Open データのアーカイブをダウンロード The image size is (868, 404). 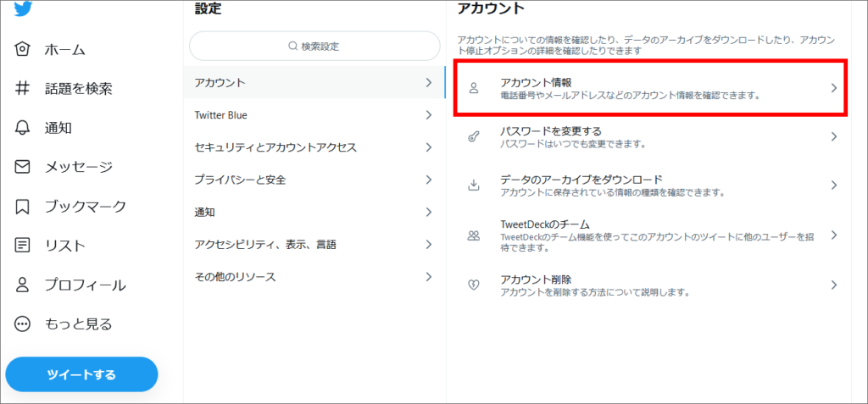click(x=650, y=185)
